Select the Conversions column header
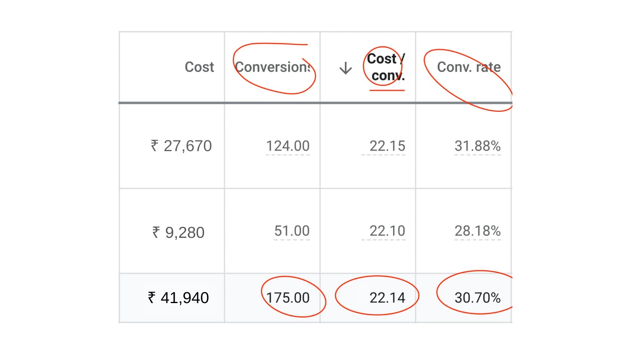 [x=273, y=67]
